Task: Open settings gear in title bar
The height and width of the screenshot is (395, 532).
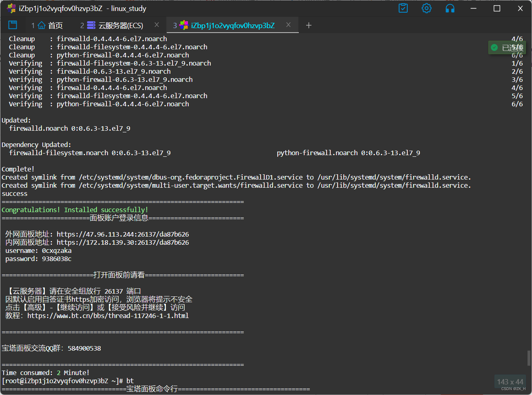Action: (426, 8)
